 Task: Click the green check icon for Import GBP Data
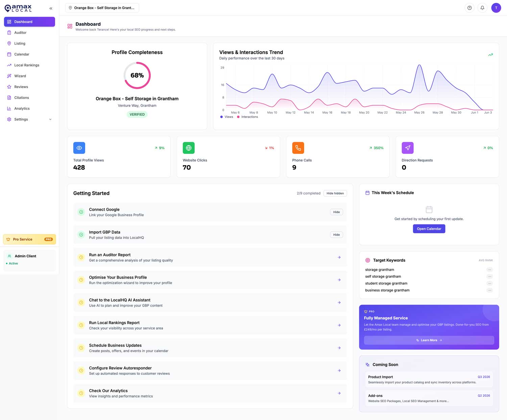click(81, 235)
